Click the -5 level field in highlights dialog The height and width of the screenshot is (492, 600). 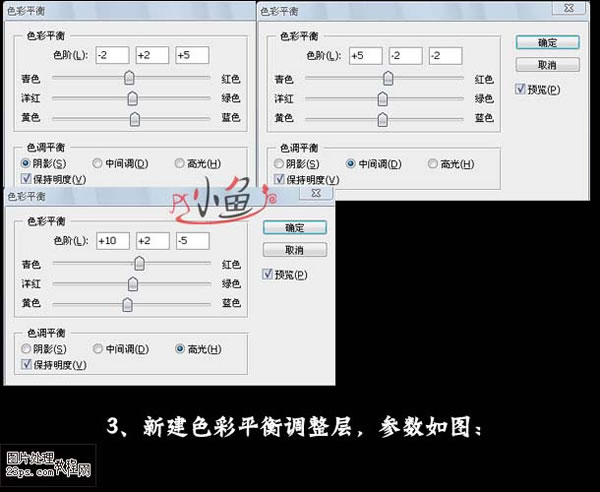point(192,241)
